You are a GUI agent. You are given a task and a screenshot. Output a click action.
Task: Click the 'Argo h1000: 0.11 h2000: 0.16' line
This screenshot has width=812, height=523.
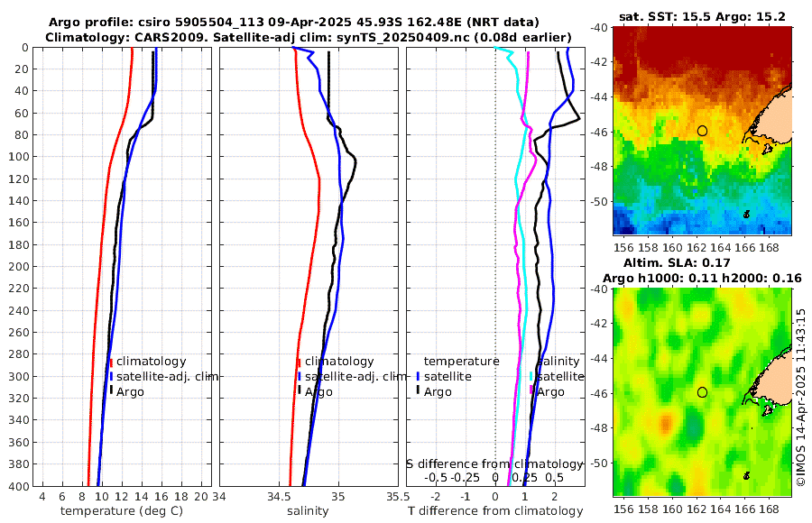coord(702,278)
